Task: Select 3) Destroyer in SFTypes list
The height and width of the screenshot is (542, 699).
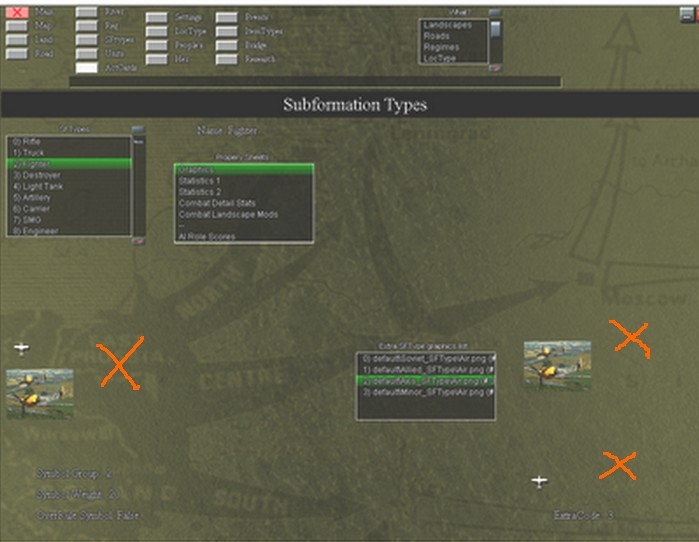Action: coord(69,175)
